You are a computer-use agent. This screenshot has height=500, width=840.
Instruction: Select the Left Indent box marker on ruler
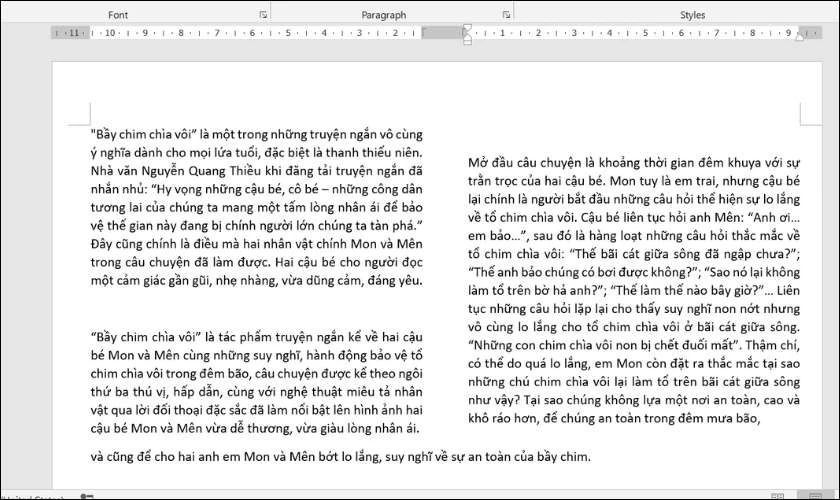(467, 42)
